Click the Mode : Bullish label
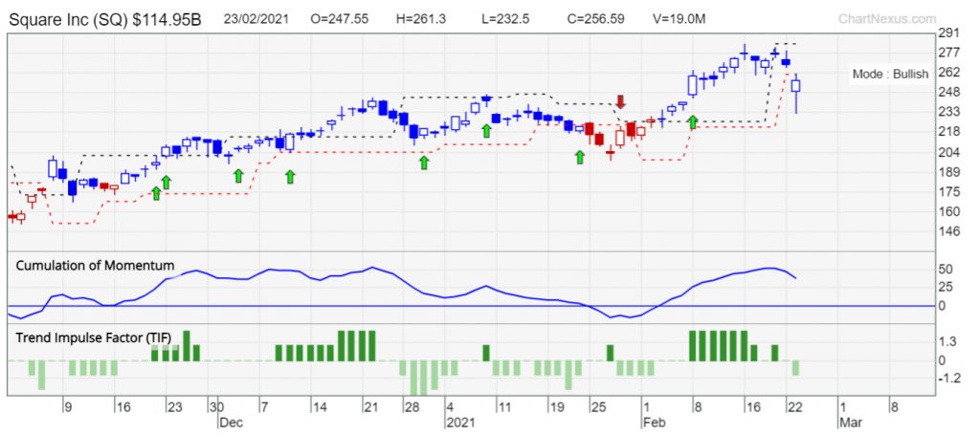Screen dimensions: 980x434 pyautogui.click(x=891, y=75)
